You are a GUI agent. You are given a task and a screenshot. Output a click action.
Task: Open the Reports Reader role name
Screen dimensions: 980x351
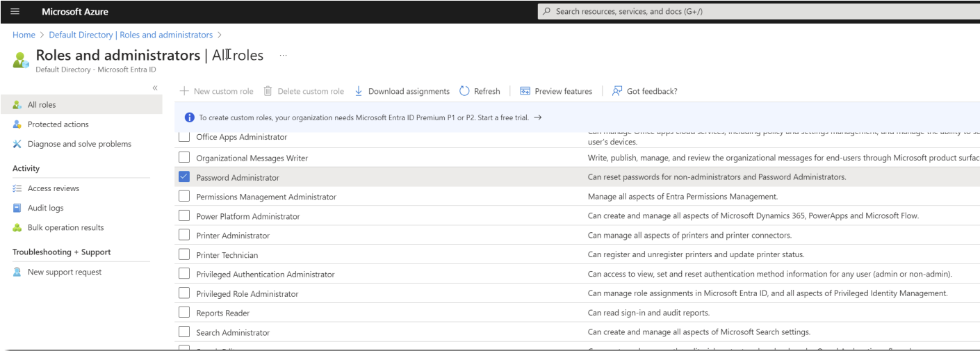click(x=223, y=313)
